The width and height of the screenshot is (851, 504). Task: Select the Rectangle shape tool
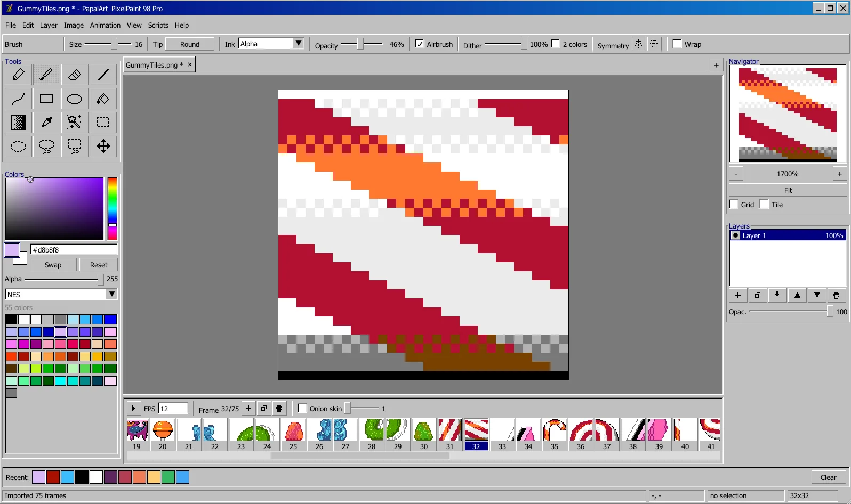[46, 99]
